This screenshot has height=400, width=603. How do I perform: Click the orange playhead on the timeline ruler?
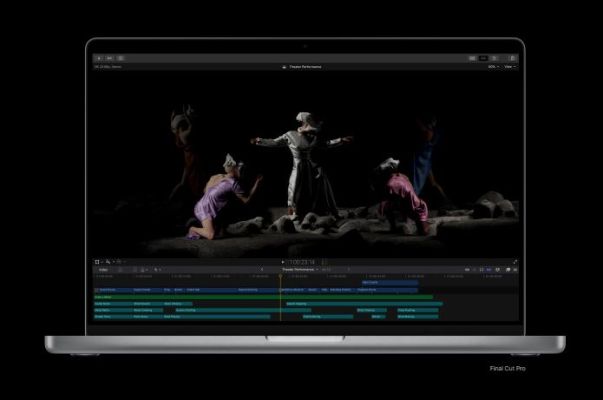click(280, 276)
